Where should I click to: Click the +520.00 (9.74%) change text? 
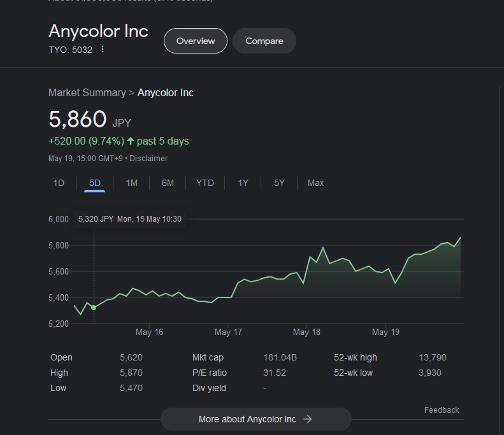coord(87,141)
